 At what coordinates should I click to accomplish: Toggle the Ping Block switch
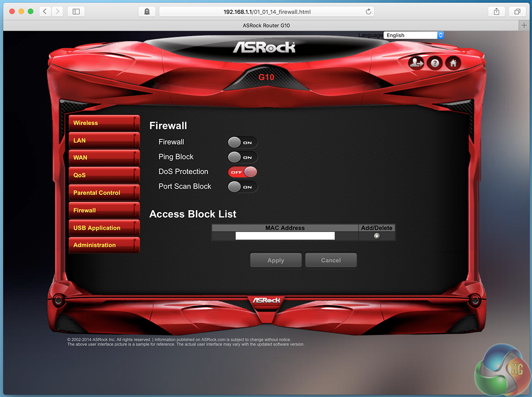(242, 157)
